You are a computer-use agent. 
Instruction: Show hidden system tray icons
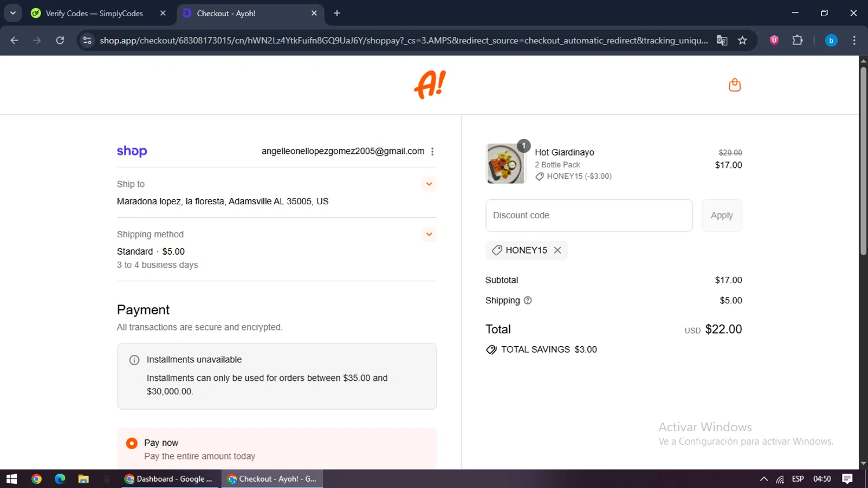point(764,479)
